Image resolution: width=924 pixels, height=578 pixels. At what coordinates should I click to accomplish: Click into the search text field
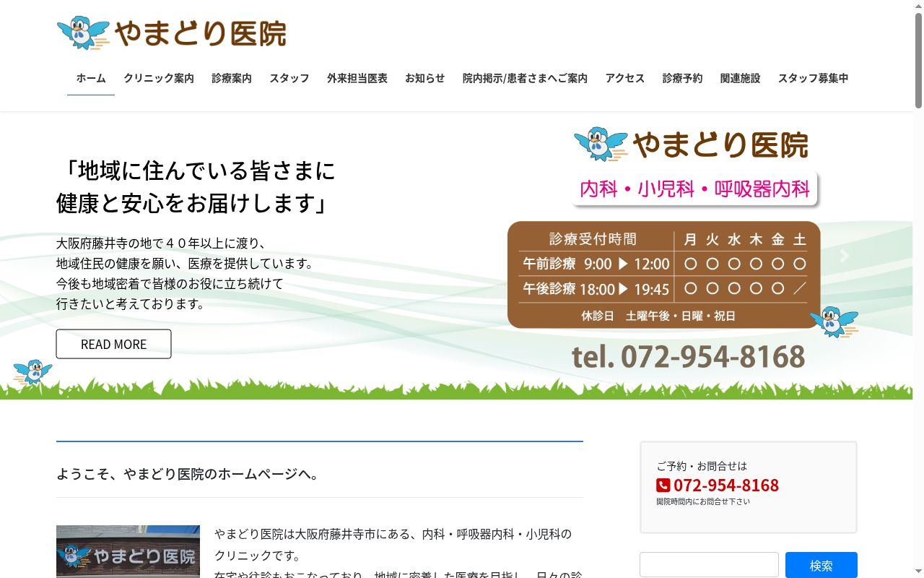(709, 566)
